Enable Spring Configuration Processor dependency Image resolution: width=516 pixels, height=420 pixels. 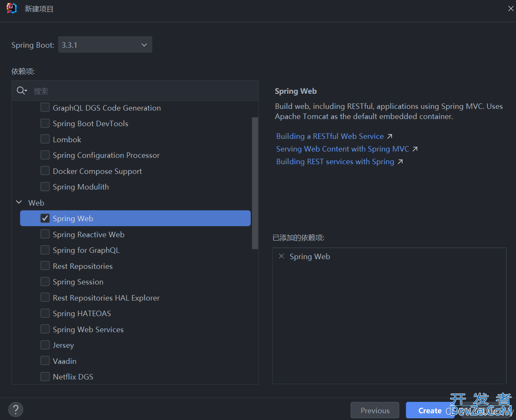click(x=45, y=155)
